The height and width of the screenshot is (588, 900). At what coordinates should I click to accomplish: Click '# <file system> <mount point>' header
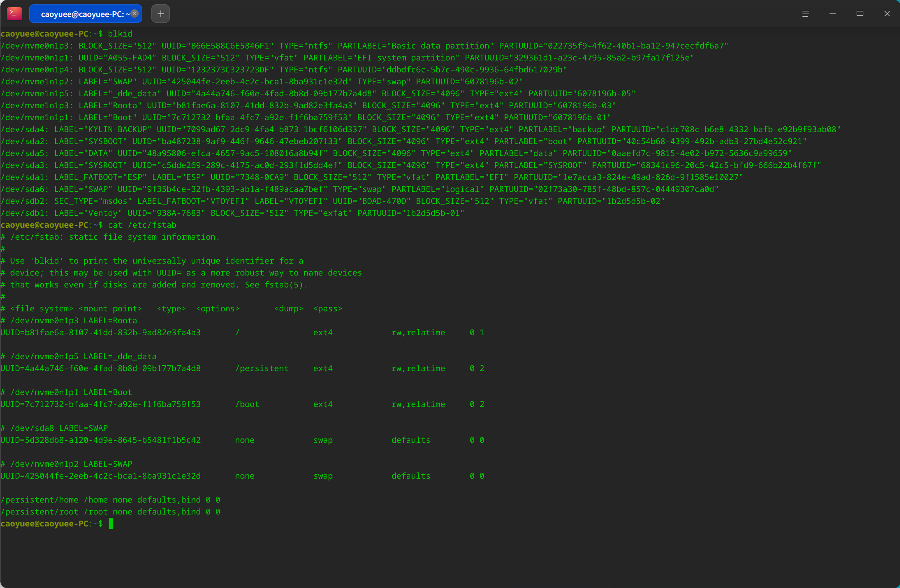point(71,309)
